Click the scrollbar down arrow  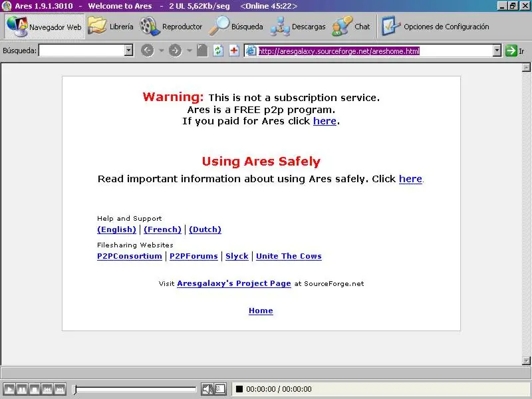[526, 360]
